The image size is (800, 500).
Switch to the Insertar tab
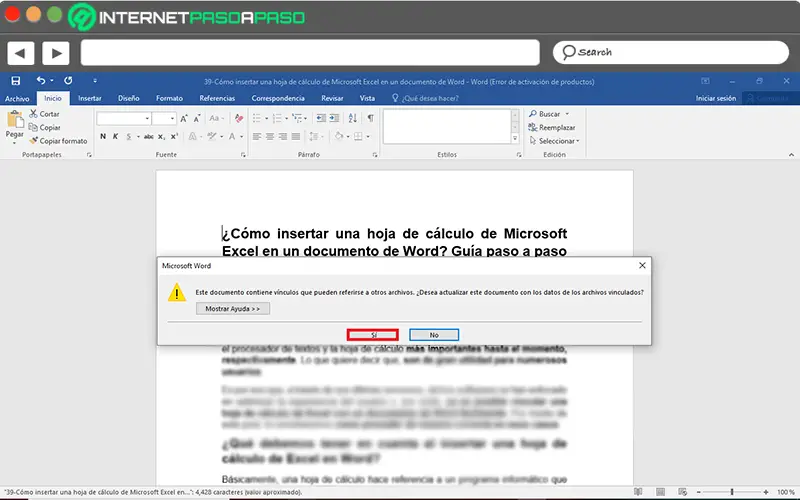[x=90, y=98]
